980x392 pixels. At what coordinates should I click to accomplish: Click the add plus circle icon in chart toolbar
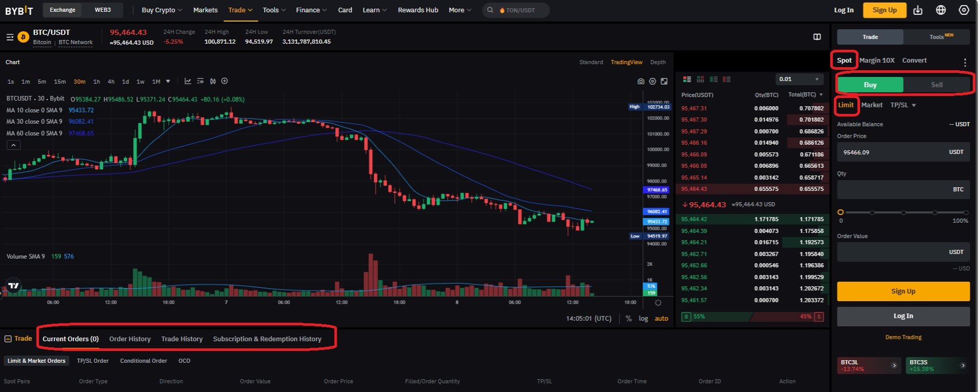pyautogui.click(x=225, y=81)
